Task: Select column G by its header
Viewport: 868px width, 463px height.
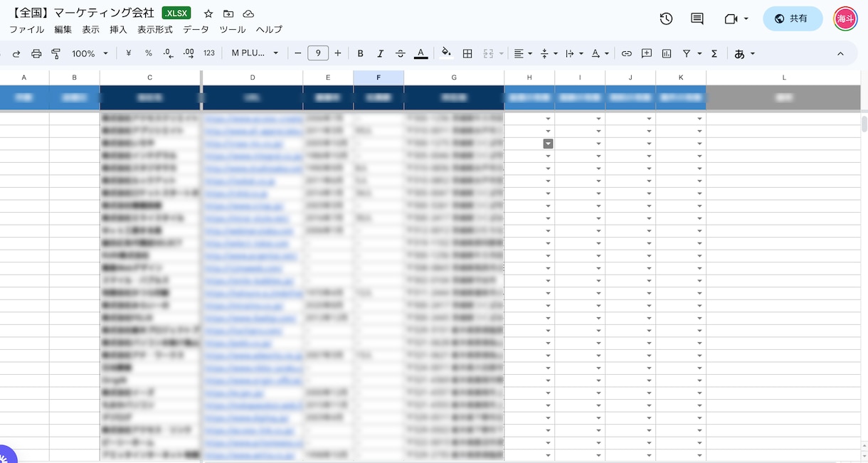Action: [454, 78]
